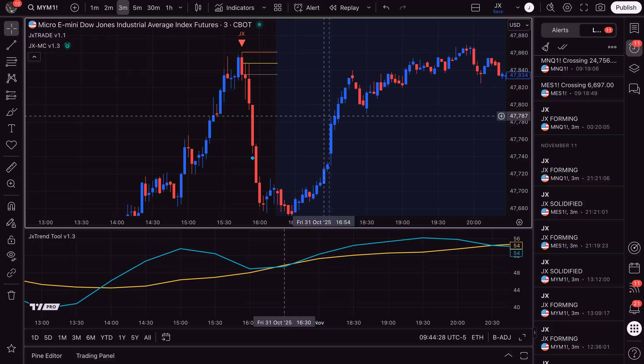
Task: Start bar Replay mode
Action: click(344, 8)
